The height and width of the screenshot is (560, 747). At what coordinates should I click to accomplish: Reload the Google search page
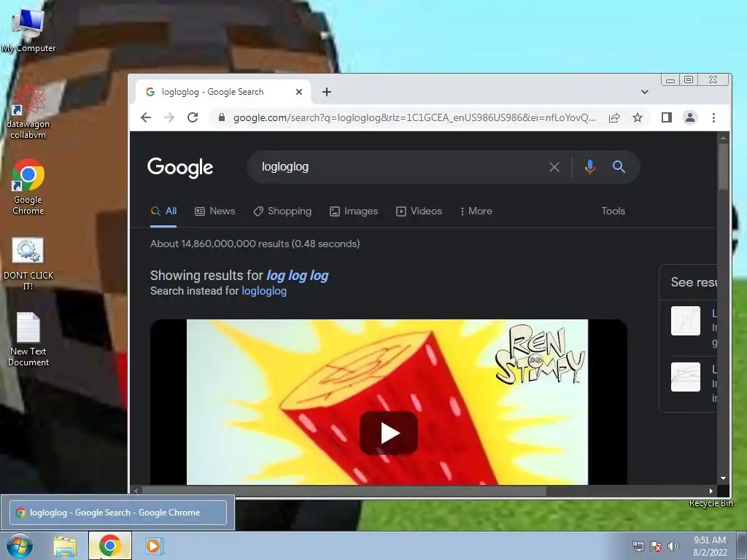coord(193,117)
